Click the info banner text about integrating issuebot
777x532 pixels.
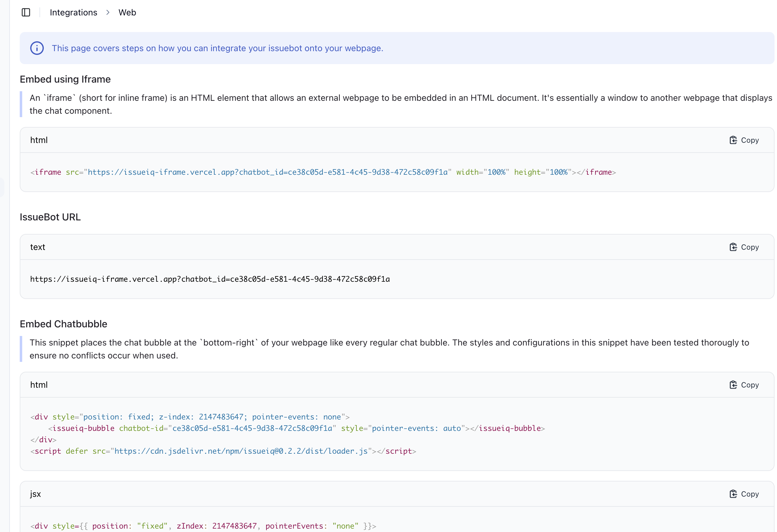[x=217, y=48]
